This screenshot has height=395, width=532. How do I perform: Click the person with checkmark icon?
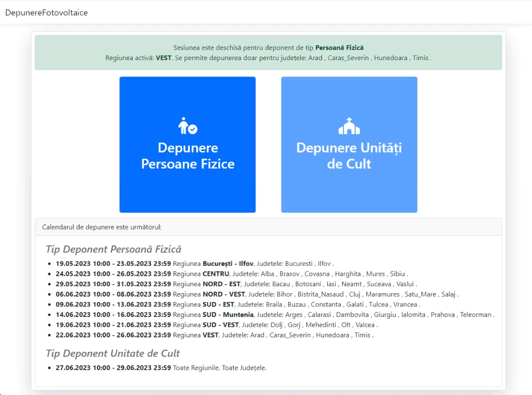click(x=187, y=126)
